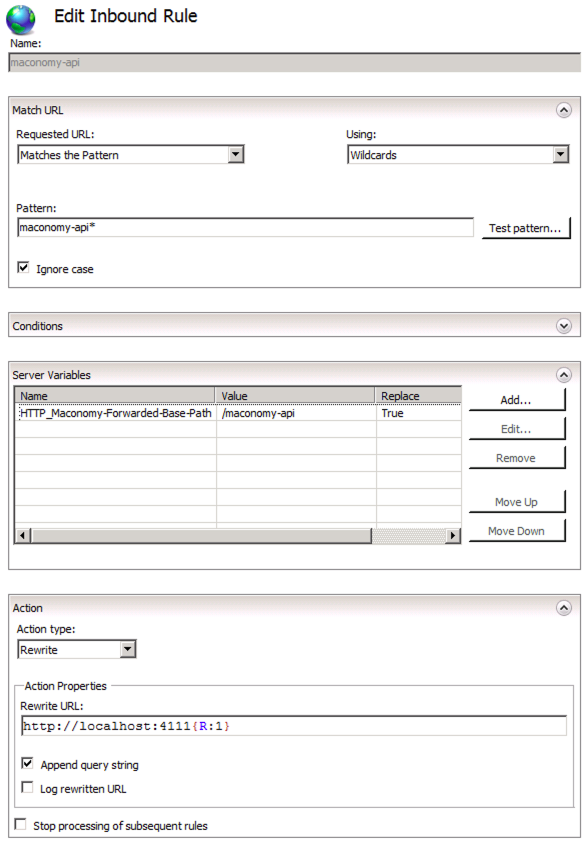Enable Stop processing of subsequent rules
The height and width of the screenshot is (846, 588).
20,824
